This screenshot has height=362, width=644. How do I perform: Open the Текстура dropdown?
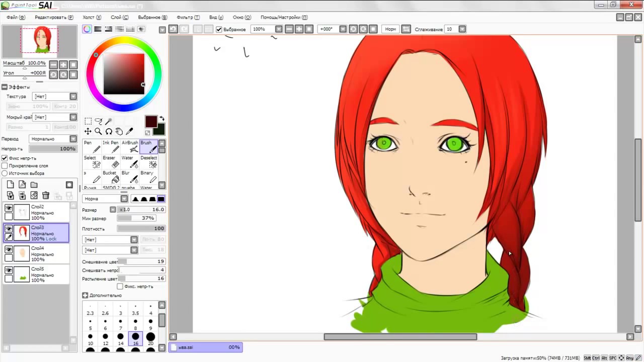pyautogui.click(x=54, y=96)
